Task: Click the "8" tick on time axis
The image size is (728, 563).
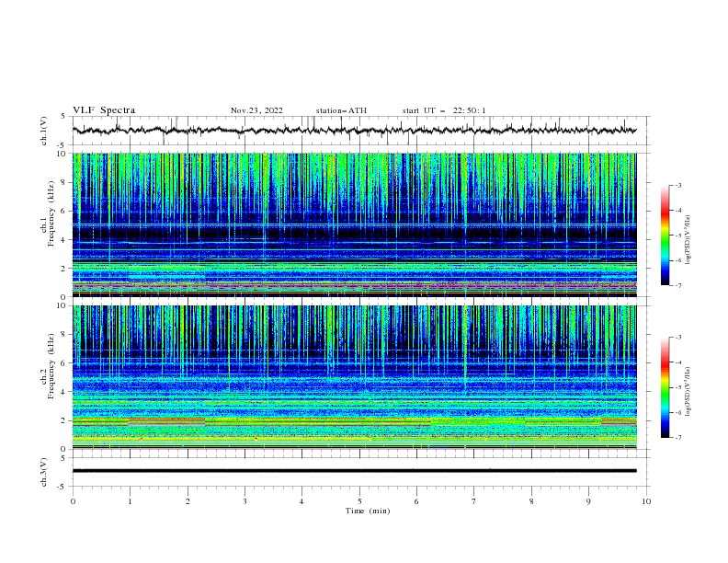Action: [x=531, y=501]
